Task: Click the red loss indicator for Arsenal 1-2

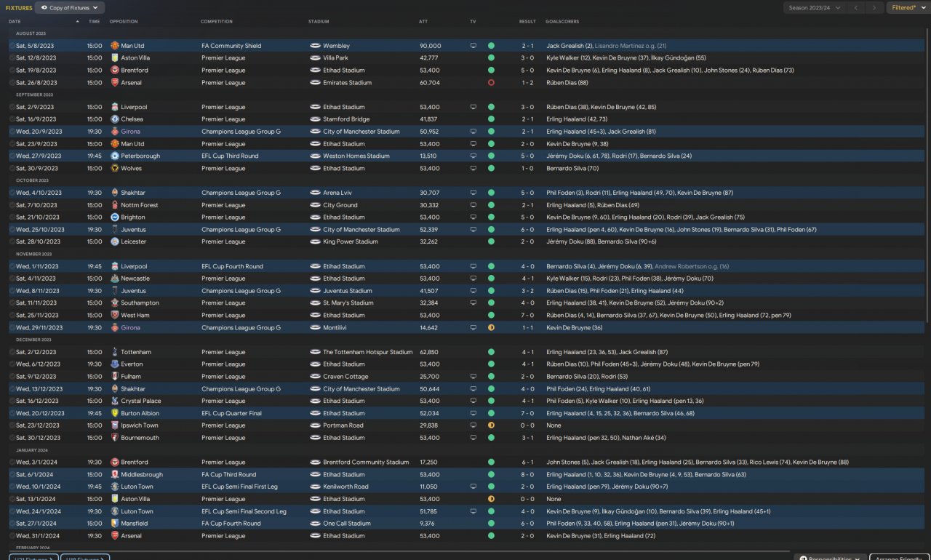Action: click(x=491, y=83)
